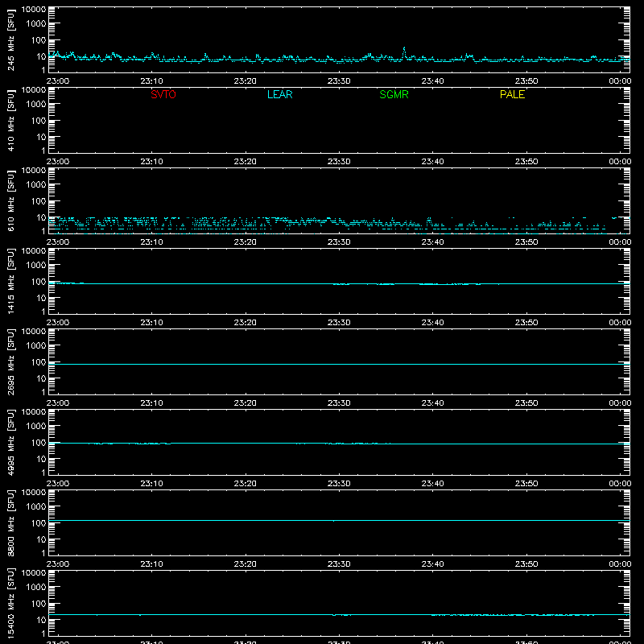Click the 1000 tick on 410 MHz axis
The width and height of the screenshot is (644, 644).
coord(36,105)
